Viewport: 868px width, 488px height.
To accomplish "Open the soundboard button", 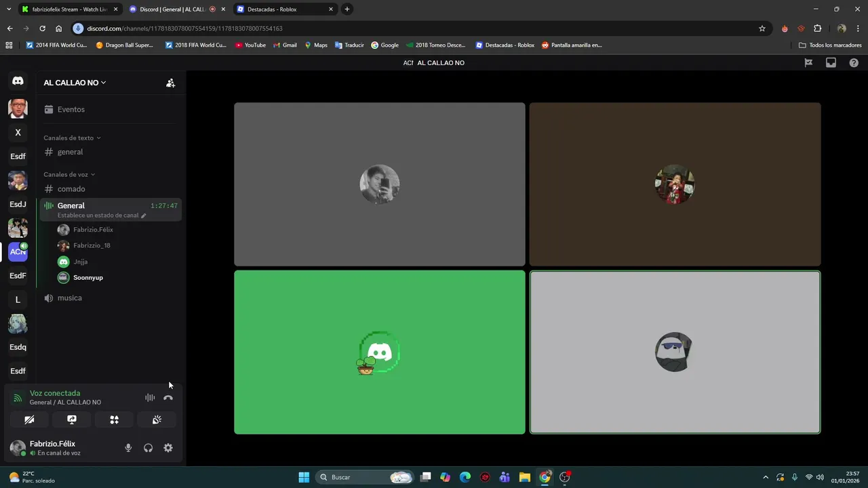I will point(157,420).
